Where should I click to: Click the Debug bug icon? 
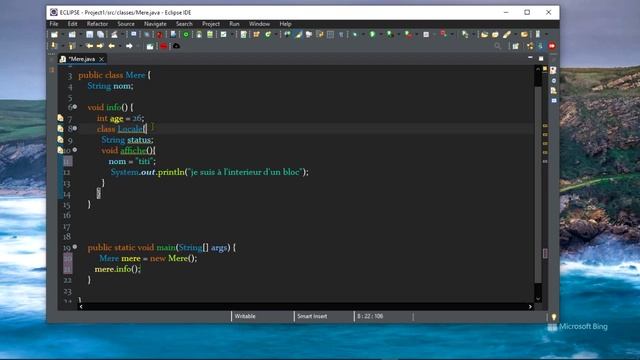[x=355, y=35]
